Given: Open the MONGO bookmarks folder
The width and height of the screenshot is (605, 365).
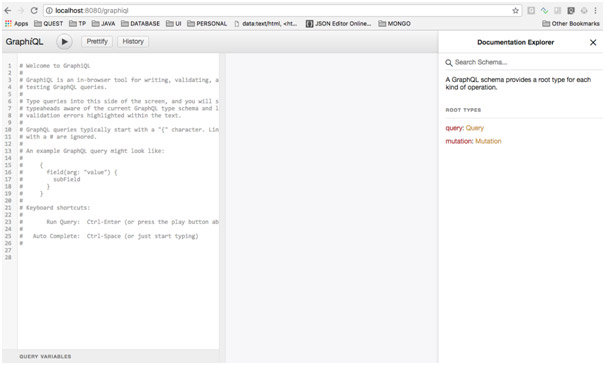Looking at the screenshot, I should pos(394,24).
